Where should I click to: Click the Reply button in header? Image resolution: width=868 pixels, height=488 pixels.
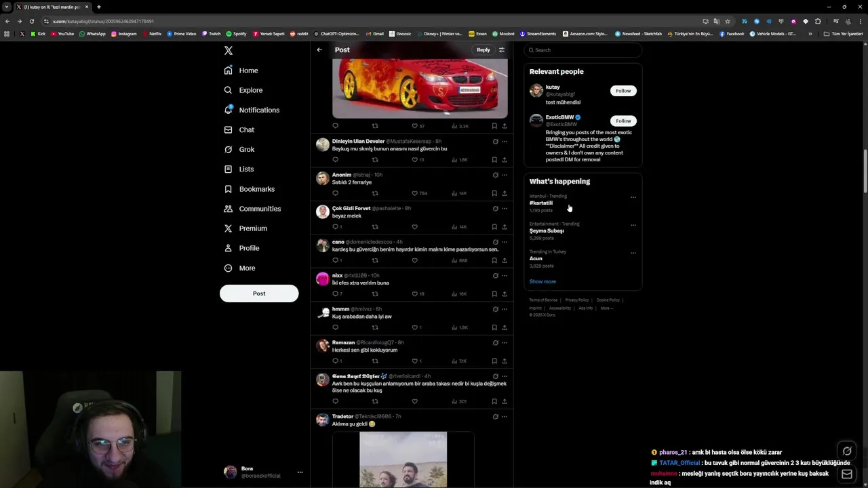point(483,49)
